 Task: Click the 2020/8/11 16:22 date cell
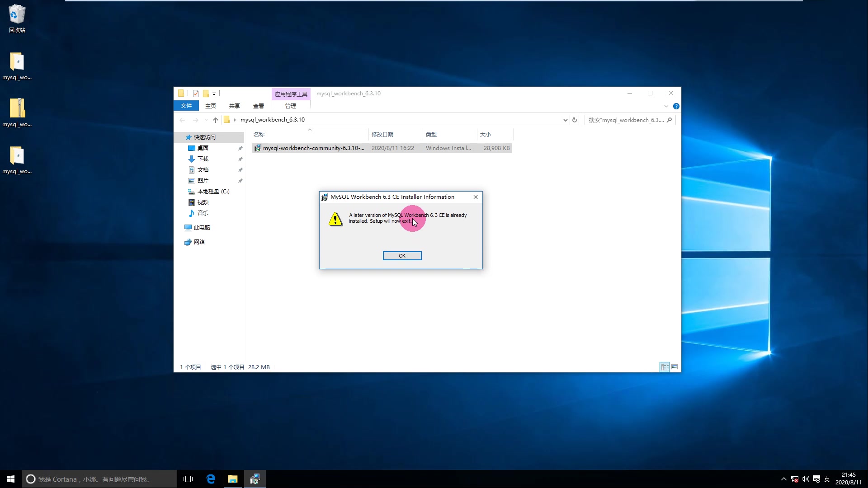[x=393, y=148]
